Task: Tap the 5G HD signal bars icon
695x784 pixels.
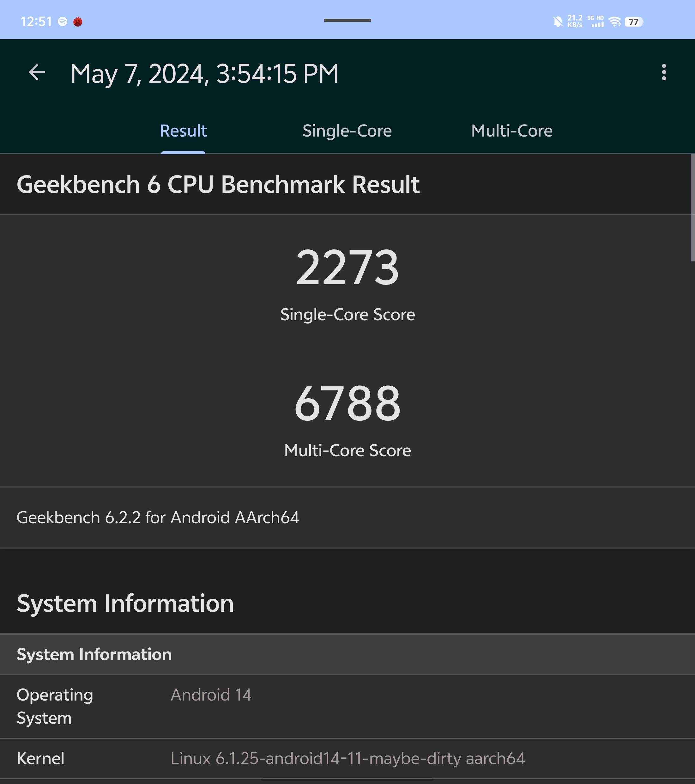Action: point(595,21)
